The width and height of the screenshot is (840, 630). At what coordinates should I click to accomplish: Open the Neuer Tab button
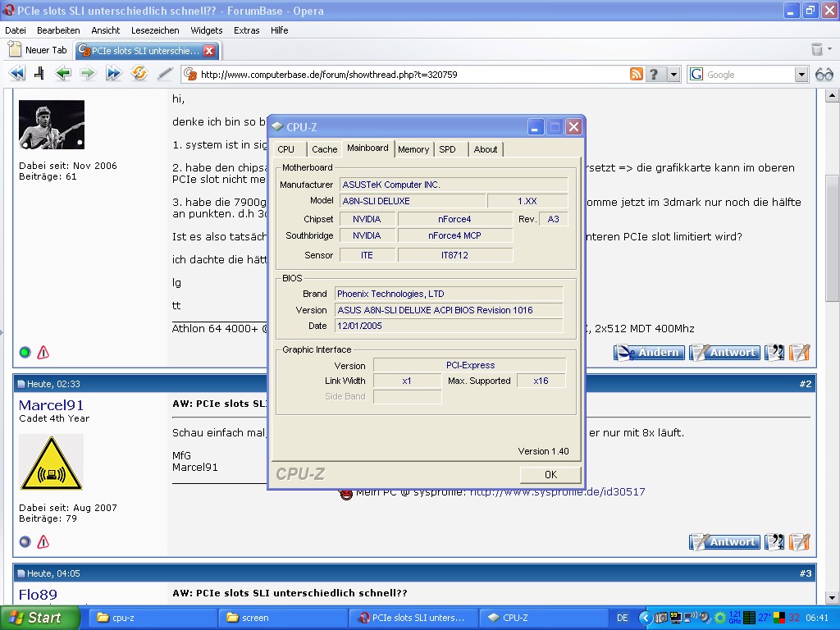39,50
